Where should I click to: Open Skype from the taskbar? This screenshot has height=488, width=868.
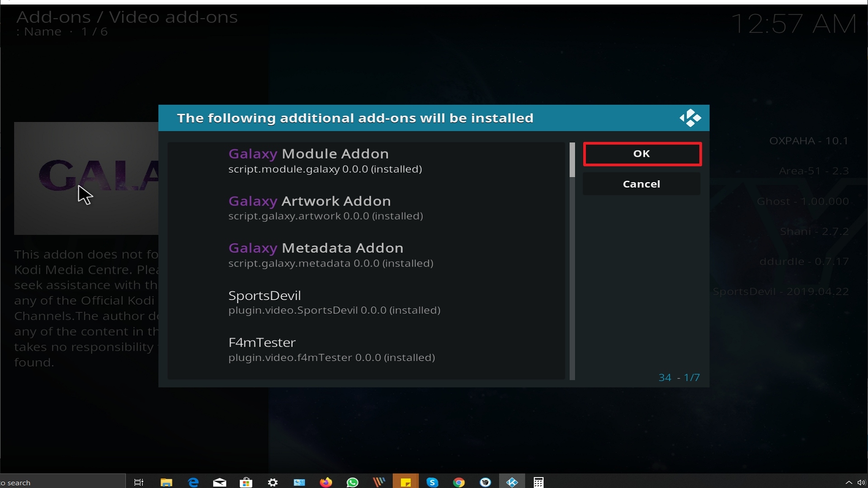click(432, 482)
